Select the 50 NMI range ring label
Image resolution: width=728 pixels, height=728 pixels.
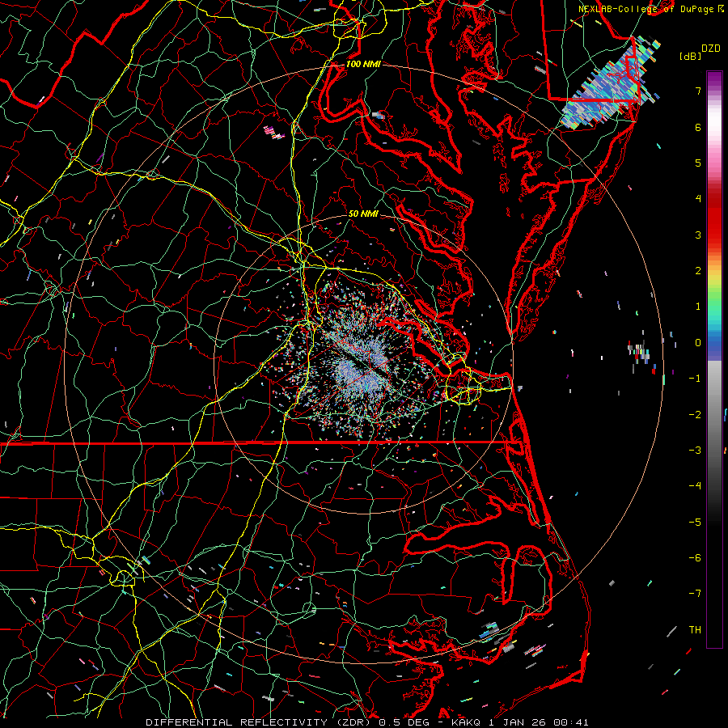tap(363, 214)
